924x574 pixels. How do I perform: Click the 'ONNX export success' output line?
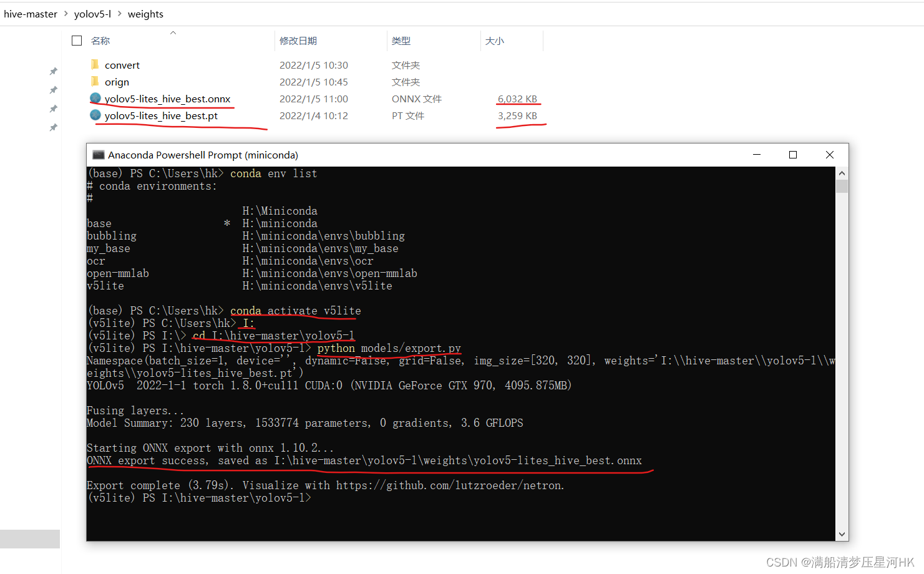click(x=364, y=460)
